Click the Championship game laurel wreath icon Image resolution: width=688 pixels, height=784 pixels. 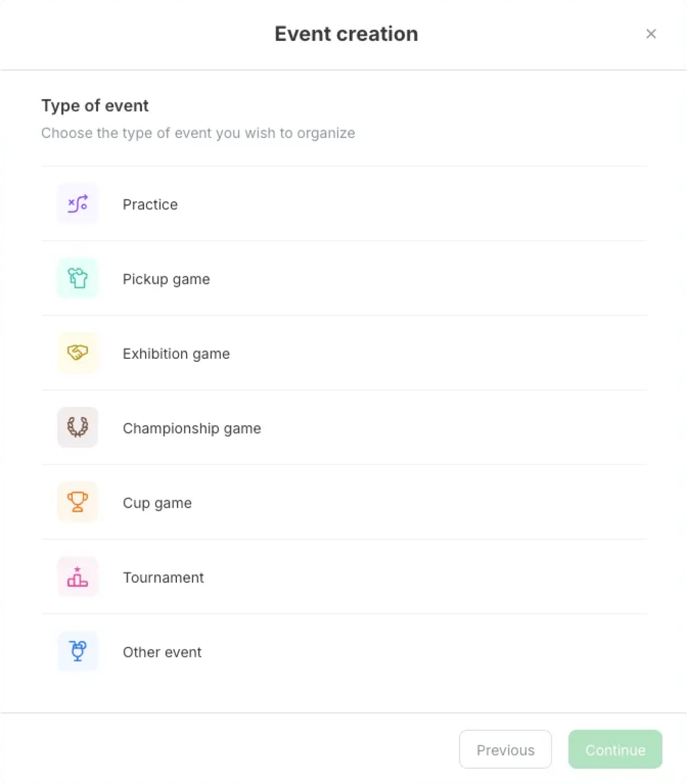click(77, 427)
